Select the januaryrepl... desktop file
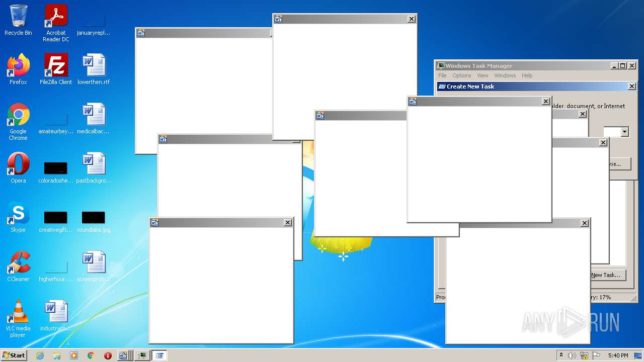The image size is (644, 362). point(94,23)
